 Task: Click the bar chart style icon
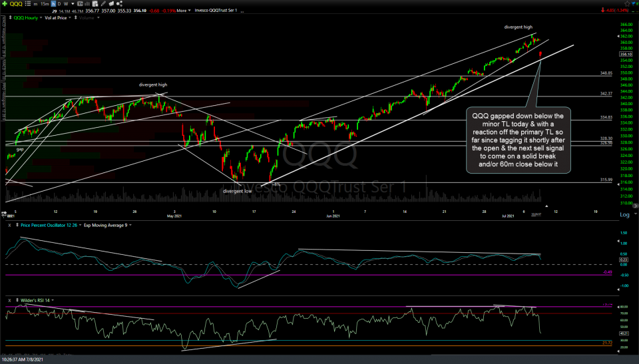click(87, 4)
